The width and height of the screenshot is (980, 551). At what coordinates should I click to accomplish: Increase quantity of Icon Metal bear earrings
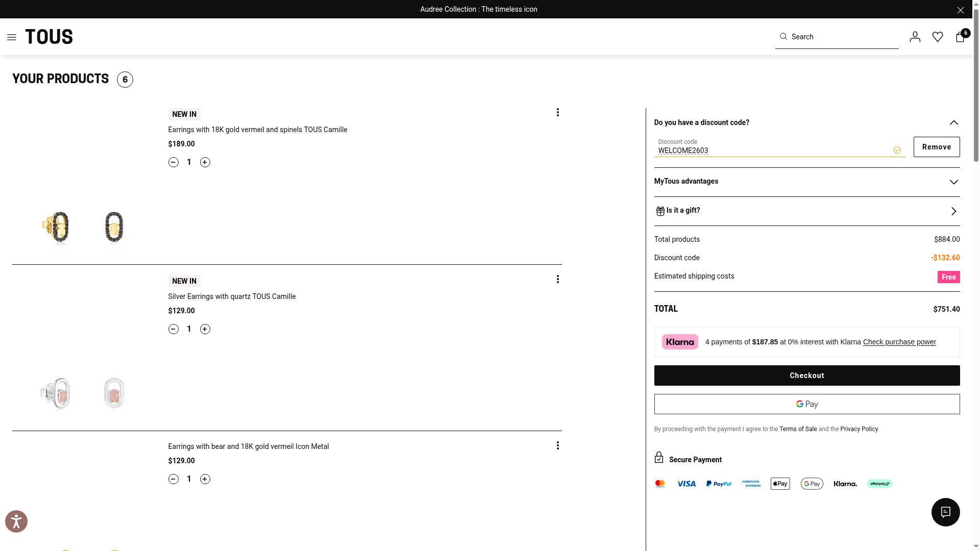click(205, 479)
